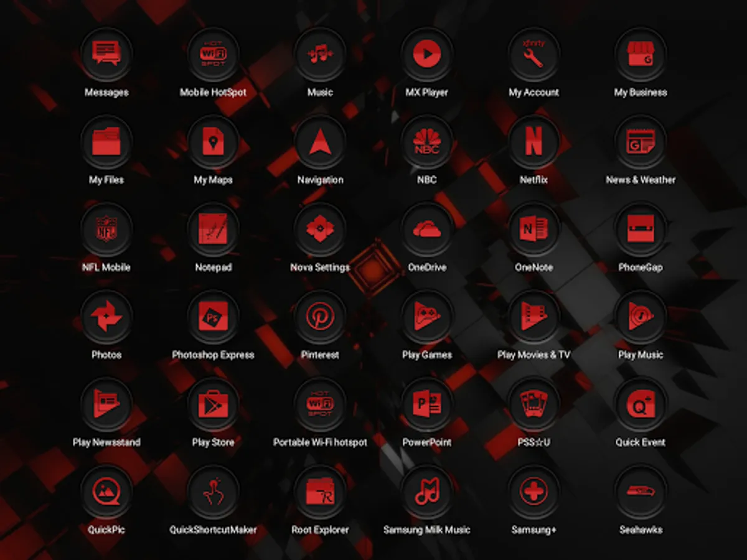
Task: Open the Nova Settings icon
Action: pyautogui.click(x=320, y=230)
